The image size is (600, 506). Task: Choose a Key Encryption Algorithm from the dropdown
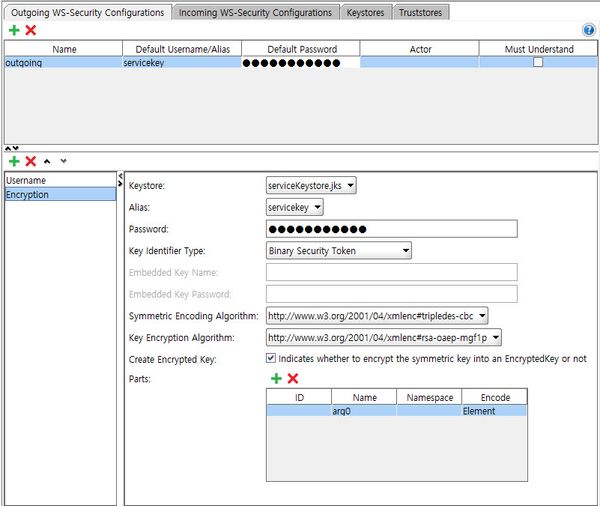click(383, 338)
